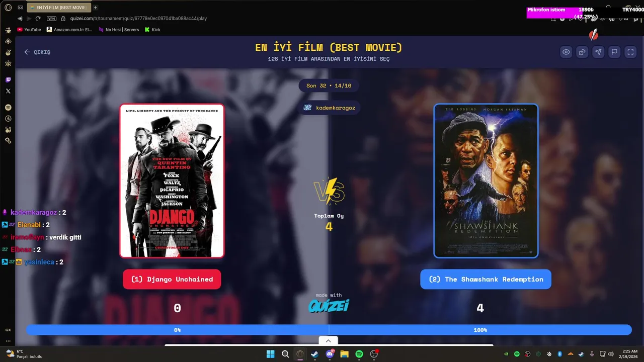Image resolution: width=644 pixels, height=362 pixels.
Task: Click kademkaragoz chat message
Action: point(34,213)
